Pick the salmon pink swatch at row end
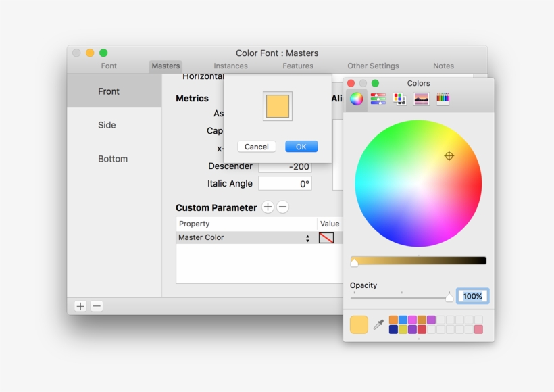This screenshot has width=554, height=392. pos(479,329)
